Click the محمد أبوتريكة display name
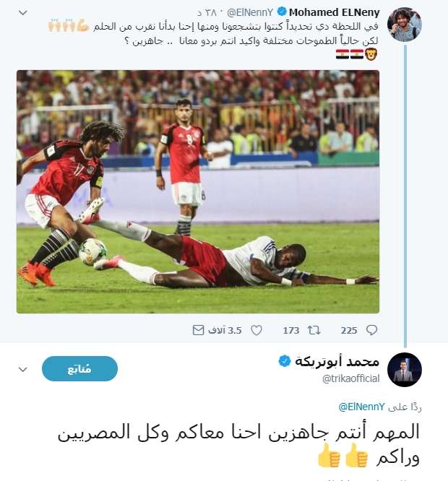This screenshot has width=448, height=481. pos(337,361)
